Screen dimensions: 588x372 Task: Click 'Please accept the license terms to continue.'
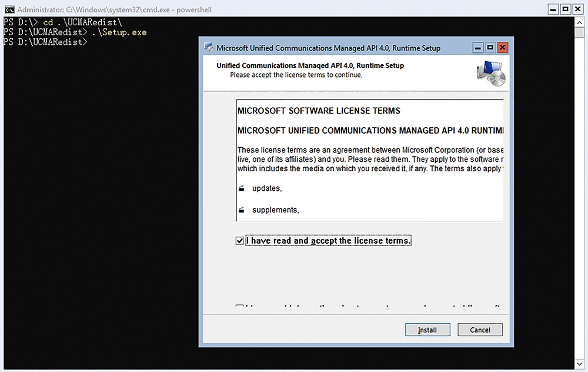[296, 75]
